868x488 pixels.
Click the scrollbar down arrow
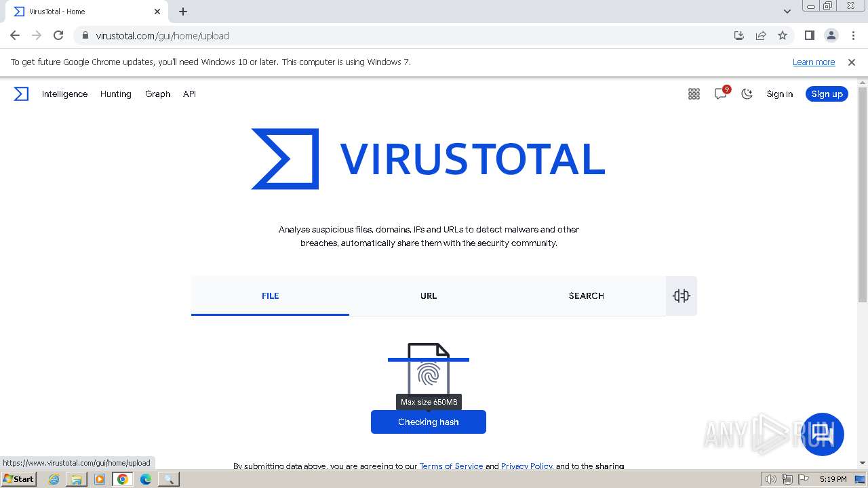click(863, 463)
